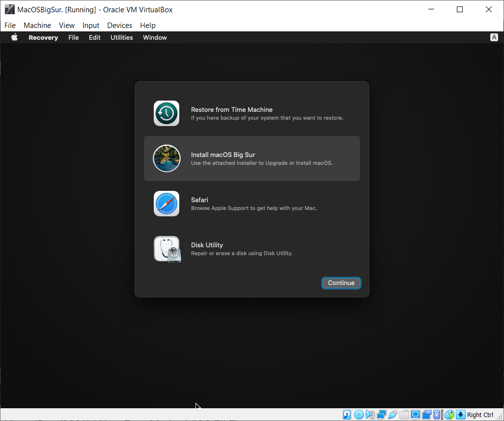
Task: Click the window resize grip corner
Action: click(x=500, y=417)
